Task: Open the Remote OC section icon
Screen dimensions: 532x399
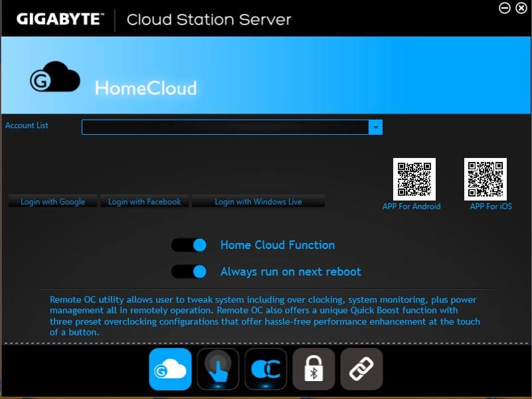Action: click(x=266, y=369)
